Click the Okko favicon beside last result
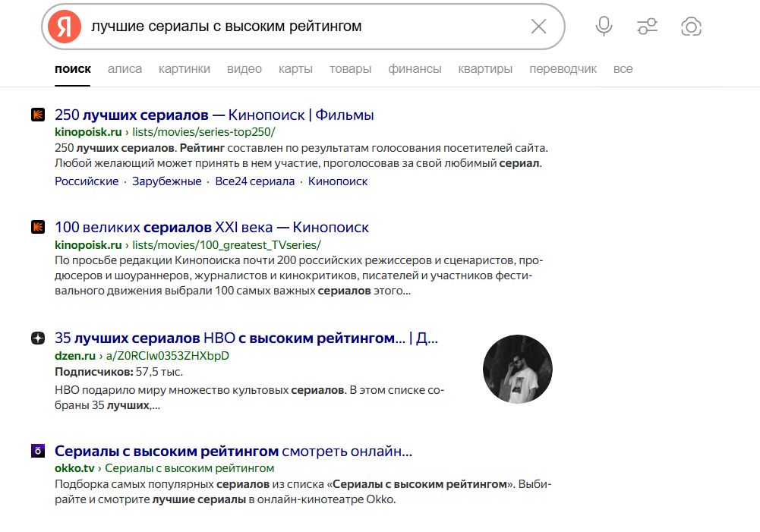Viewport: 760px width, 532px height. tap(36, 450)
